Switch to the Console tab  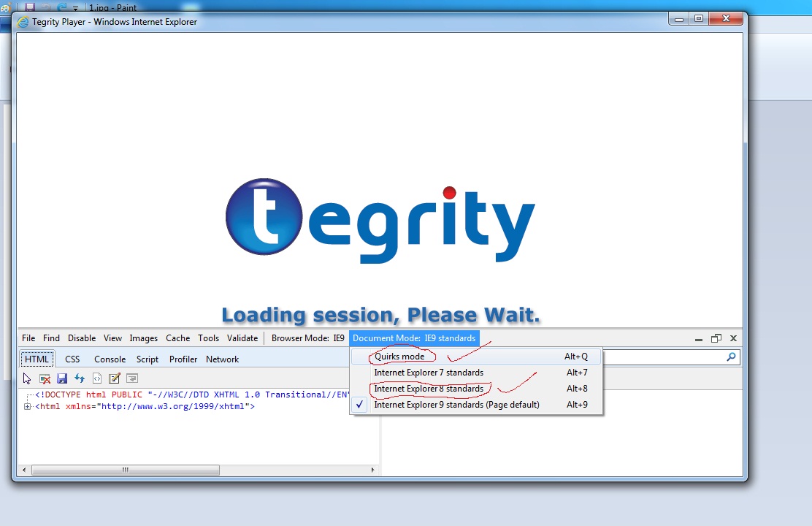[110, 359]
